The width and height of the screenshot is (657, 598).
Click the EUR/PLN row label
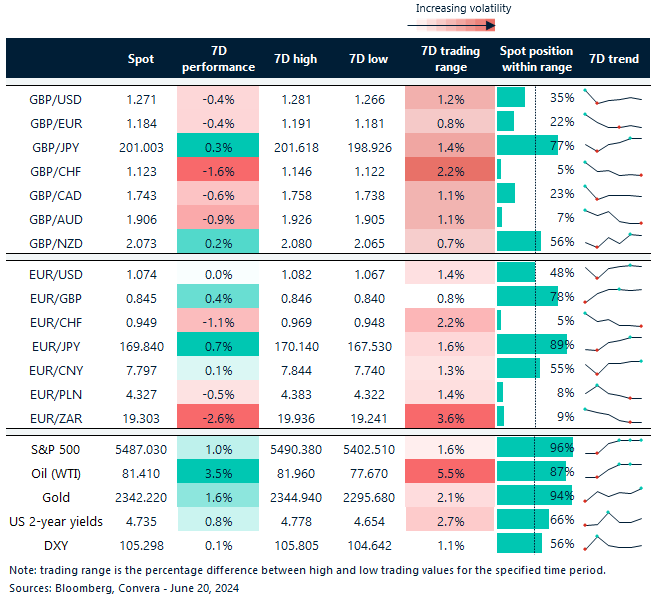click(x=55, y=394)
